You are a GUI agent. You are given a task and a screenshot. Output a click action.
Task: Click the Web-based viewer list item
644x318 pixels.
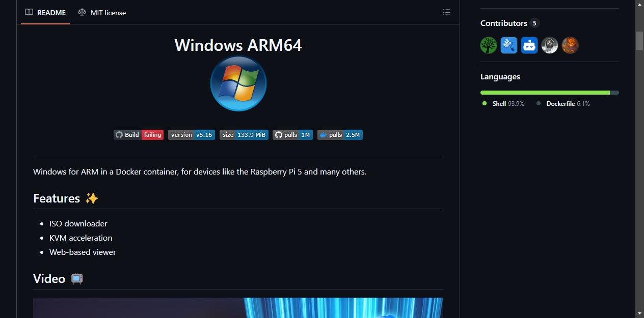(x=83, y=252)
